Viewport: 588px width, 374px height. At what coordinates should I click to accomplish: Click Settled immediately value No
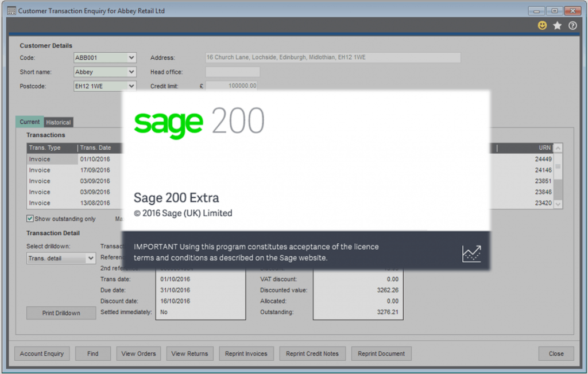click(164, 312)
